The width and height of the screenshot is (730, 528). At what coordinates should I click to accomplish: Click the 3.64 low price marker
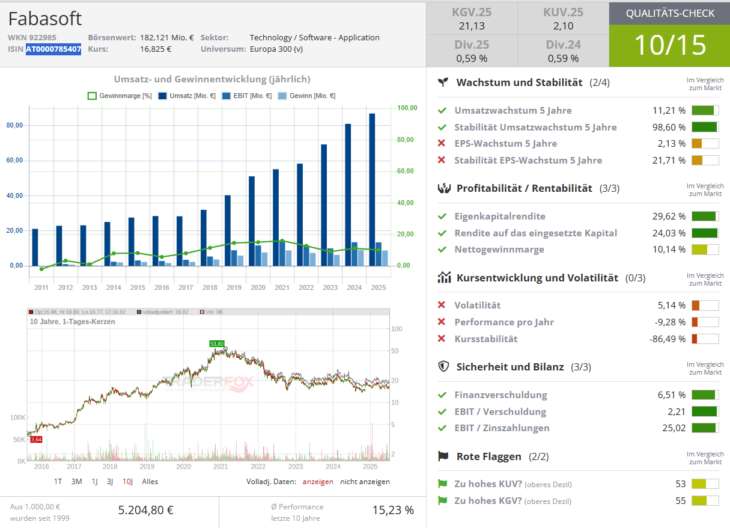36,440
